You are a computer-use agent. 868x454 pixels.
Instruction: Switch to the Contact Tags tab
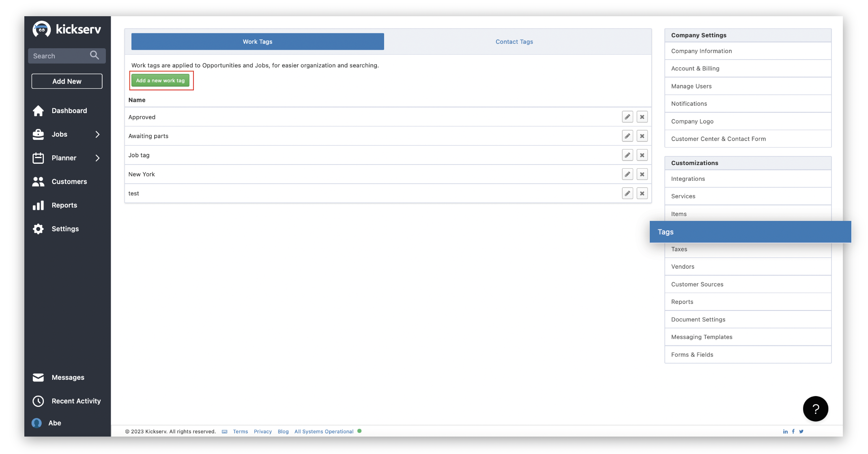pos(514,42)
